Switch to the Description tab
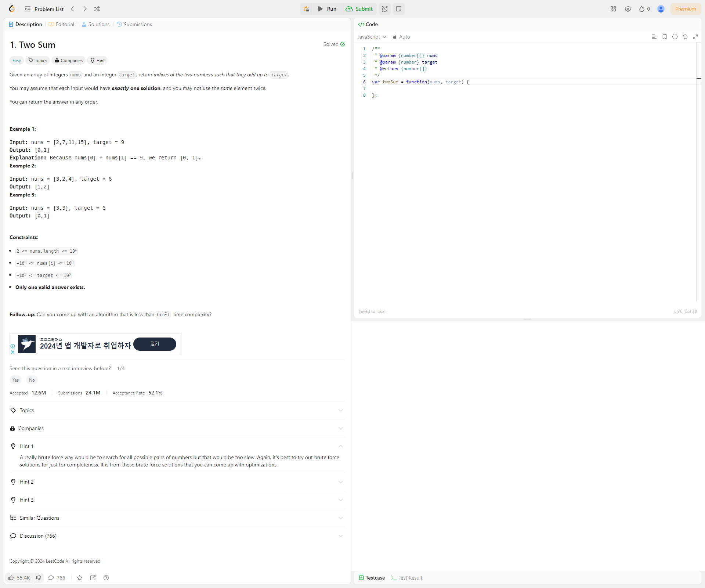 pyautogui.click(x=25, y=24)
